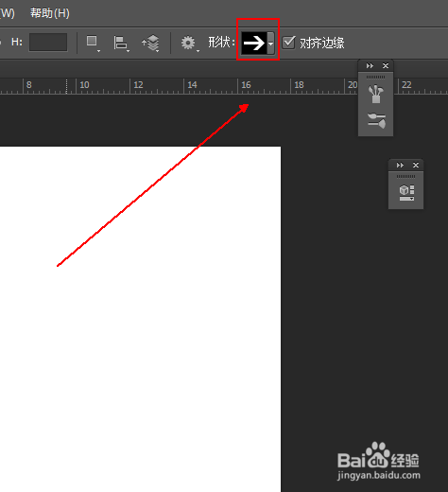Open the Brush settings panel icon

pos(376,120)
